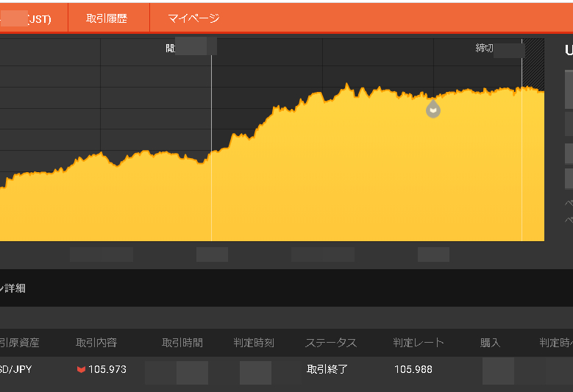Click the trade marker on the chart

[433, 109]
